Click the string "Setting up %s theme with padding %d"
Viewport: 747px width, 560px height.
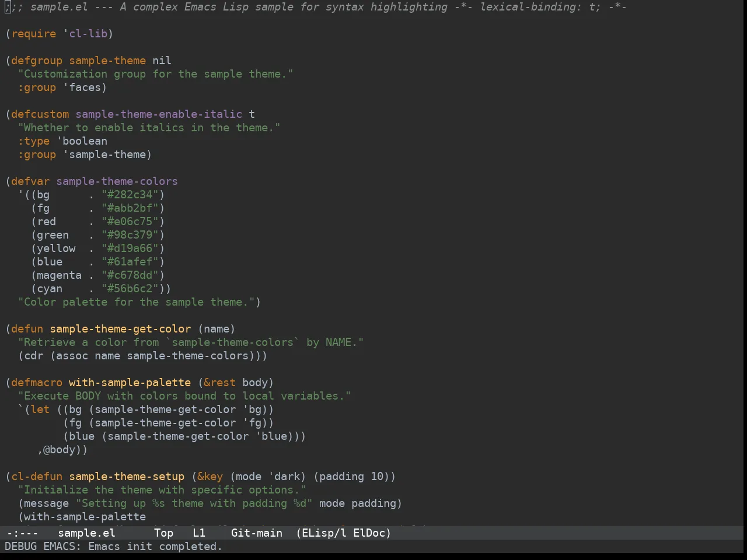tap(194, 503)
